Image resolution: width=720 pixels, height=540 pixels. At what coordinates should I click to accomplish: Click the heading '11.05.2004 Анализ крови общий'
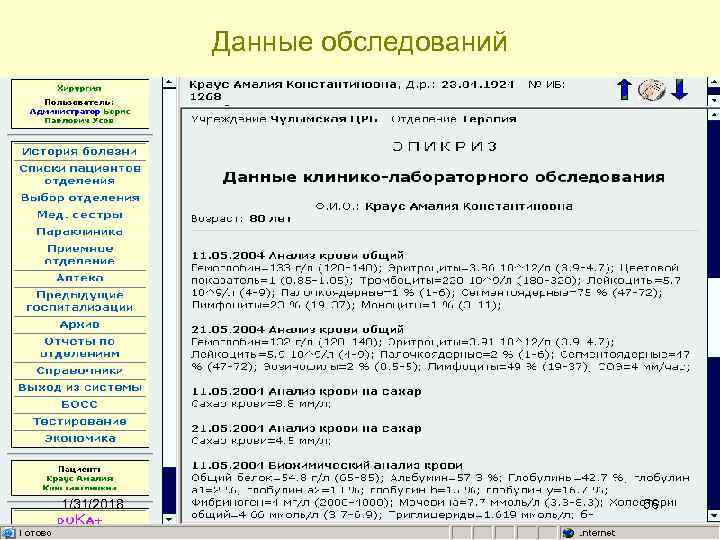(x=298, y=255)
